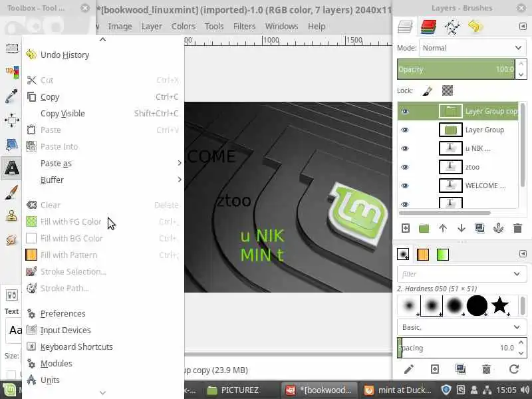This screenshot has height=399, width=532.
Task: Expand the Buffer submenu
Action: tap(103, 180)
